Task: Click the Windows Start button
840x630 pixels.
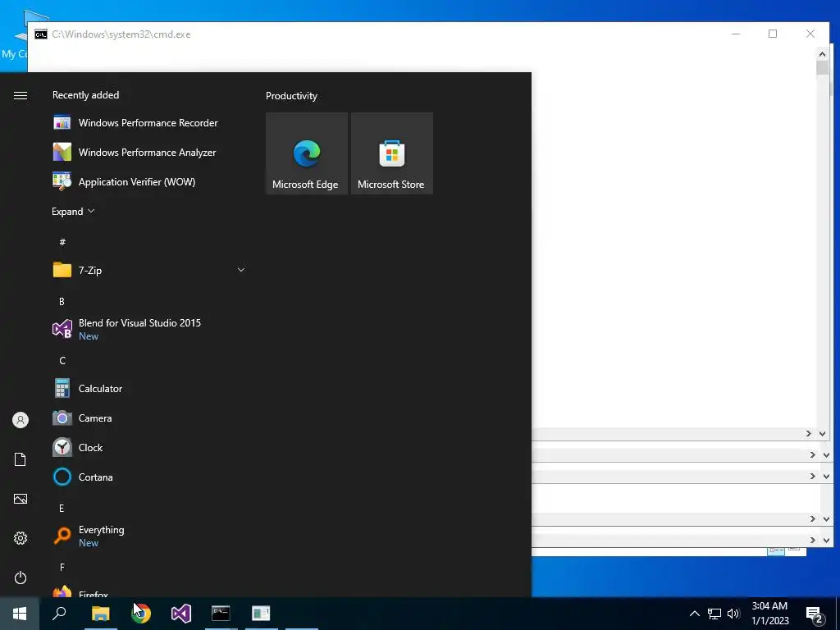Action: 20,614
